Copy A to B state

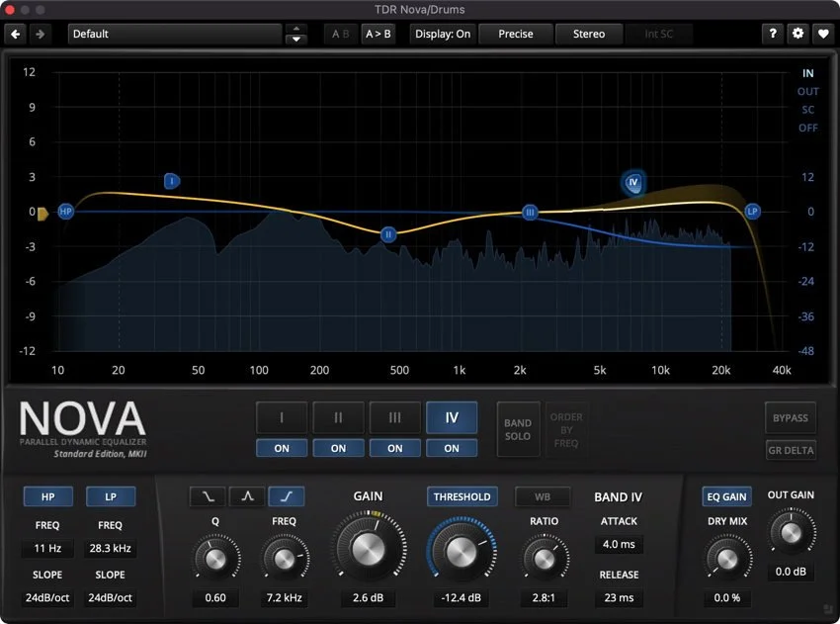point(378,34)
